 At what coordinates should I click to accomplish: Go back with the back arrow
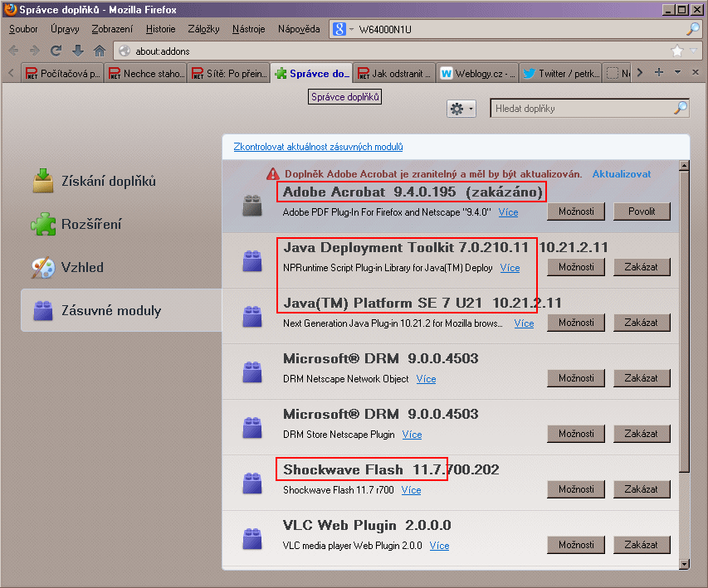13,51
